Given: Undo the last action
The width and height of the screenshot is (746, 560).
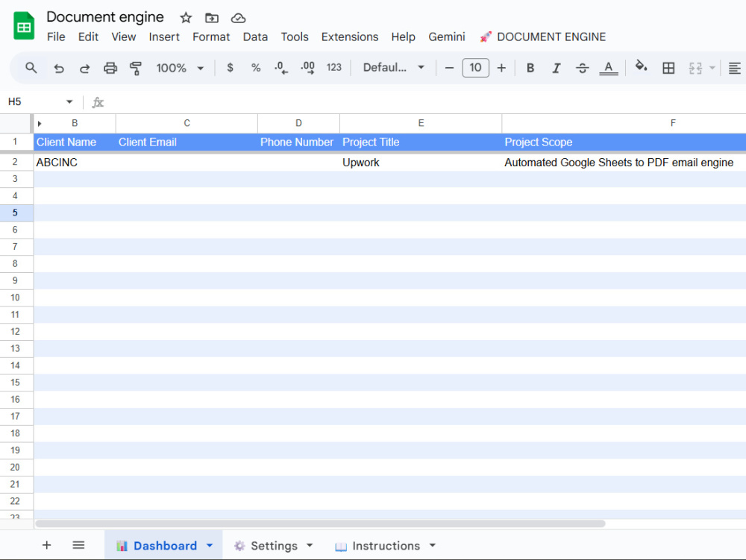Looking at the screenshot, I should [x=58, y=68].
